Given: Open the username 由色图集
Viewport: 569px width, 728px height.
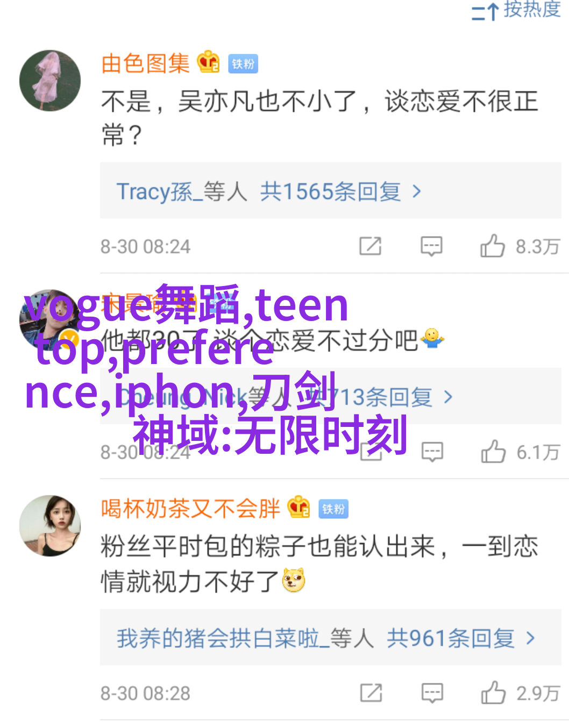Looking at the screenshot, I should pyautogui.click(x=145, y=63).
